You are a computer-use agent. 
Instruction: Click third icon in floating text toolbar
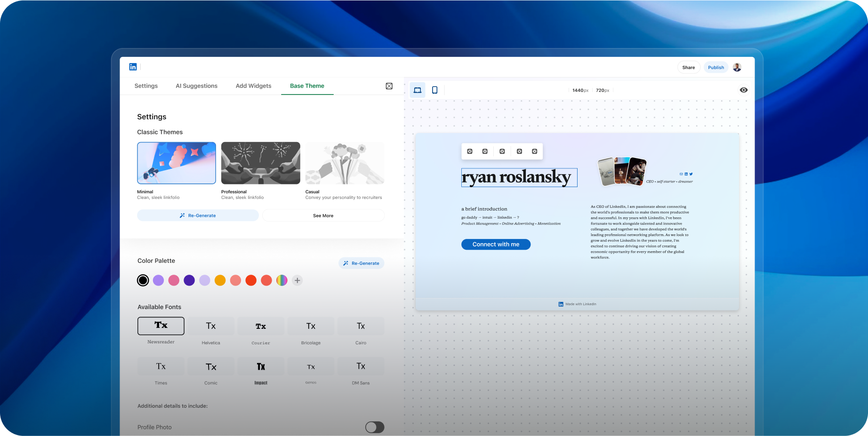(x=502, y=151)
